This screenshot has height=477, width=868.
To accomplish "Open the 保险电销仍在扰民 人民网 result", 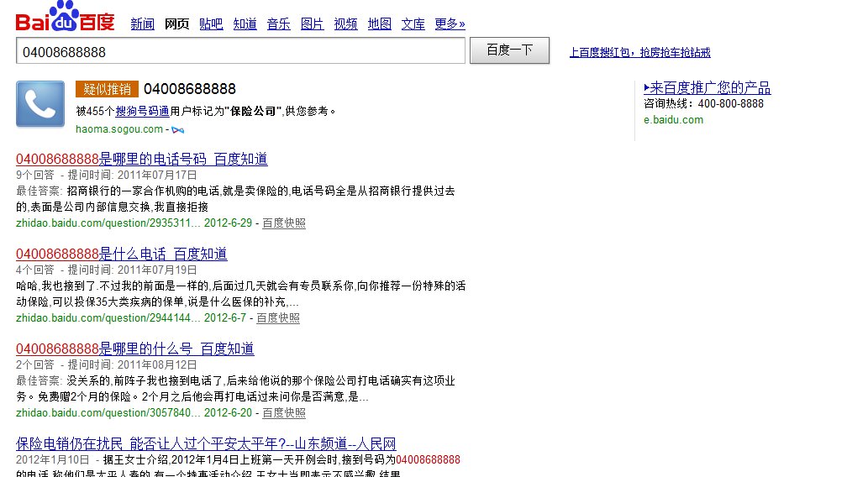I will (206, 443).
